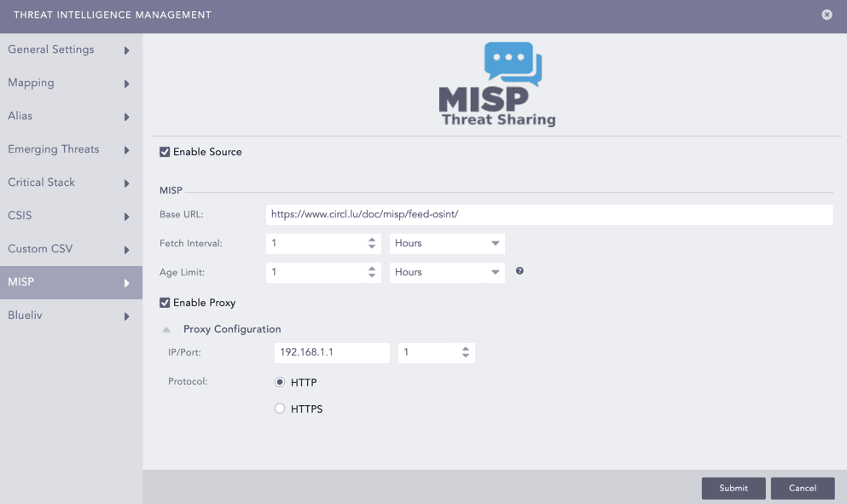The height and width of the screenshot is (504, 847).
Task: Close the Threat Intelligence Management dialog
Action: tap(827, 15)
